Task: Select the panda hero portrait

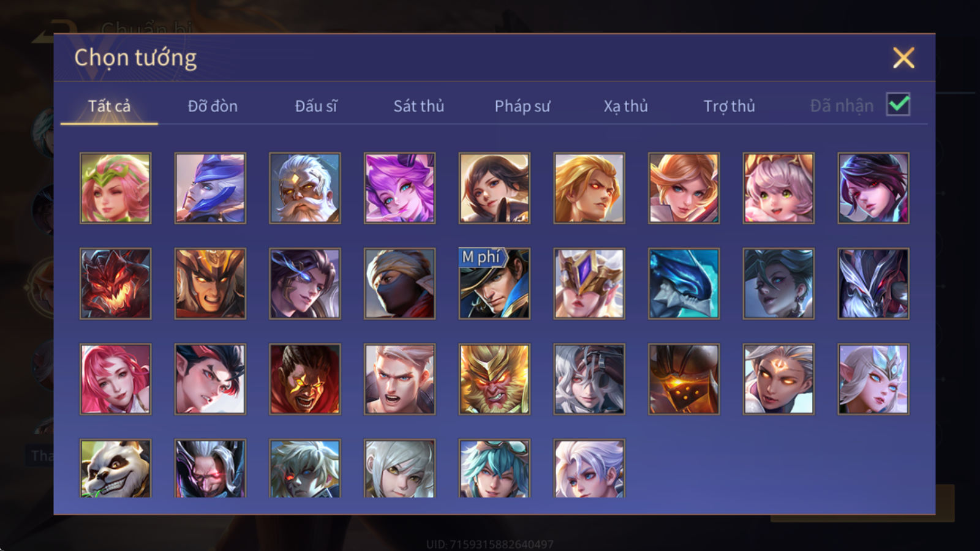Action: coord(115,468)
